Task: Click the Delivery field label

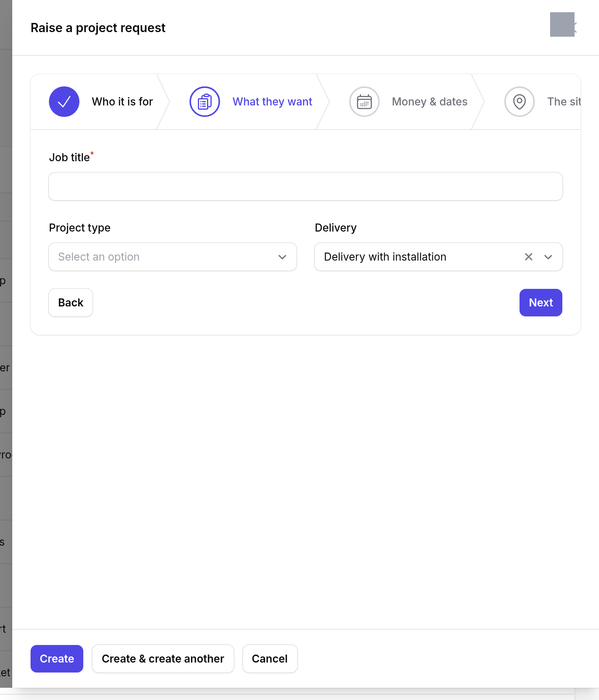Action: [x=336, y=228]
